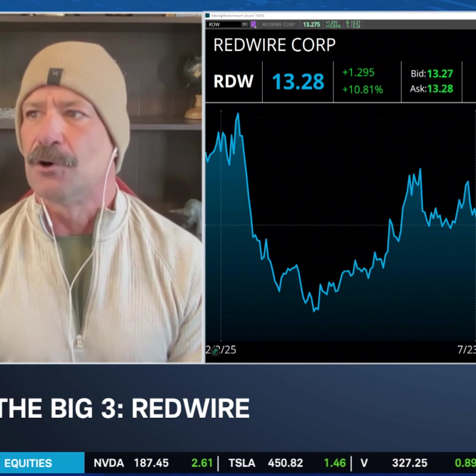Toggle the 13.275 last price in header strip
The image size is (476, 476).
(311, 25)
